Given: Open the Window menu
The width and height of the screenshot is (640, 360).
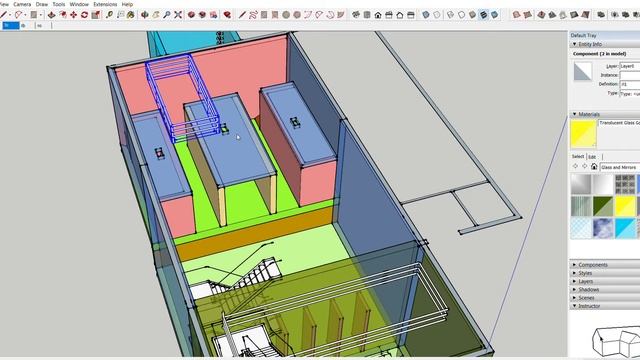Looking at the screenshot, I should [79, 4].
